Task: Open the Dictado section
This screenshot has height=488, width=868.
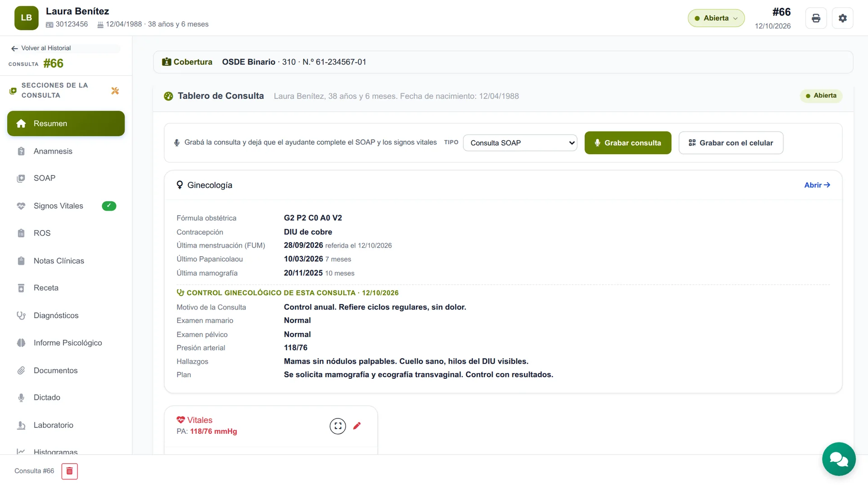Action: pos(66,398)
